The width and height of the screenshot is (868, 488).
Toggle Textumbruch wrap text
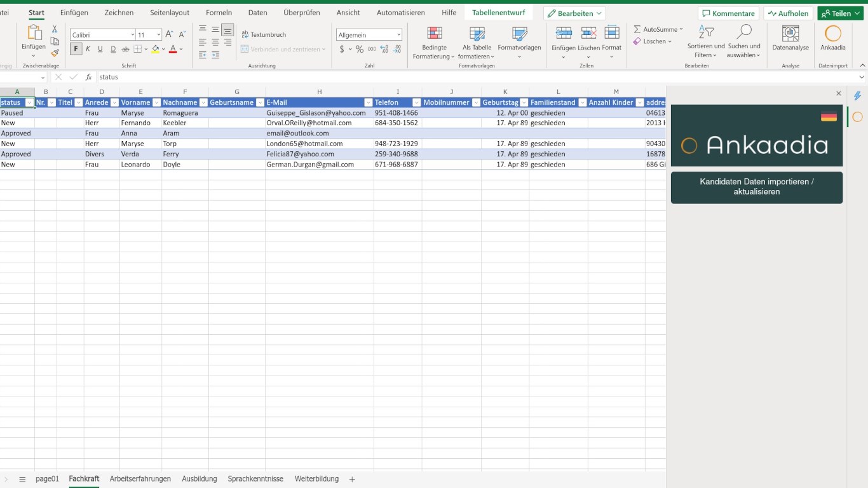(x=264, y=35)
